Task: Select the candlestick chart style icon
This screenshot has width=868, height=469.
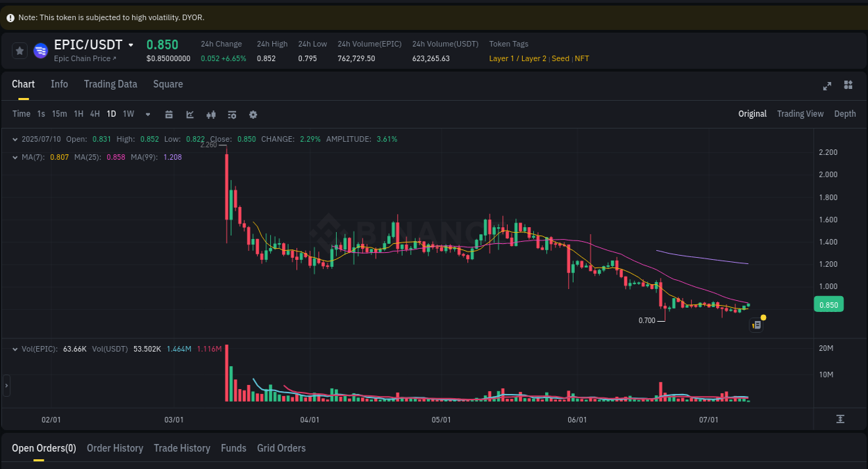Action: tap(210, 114)
